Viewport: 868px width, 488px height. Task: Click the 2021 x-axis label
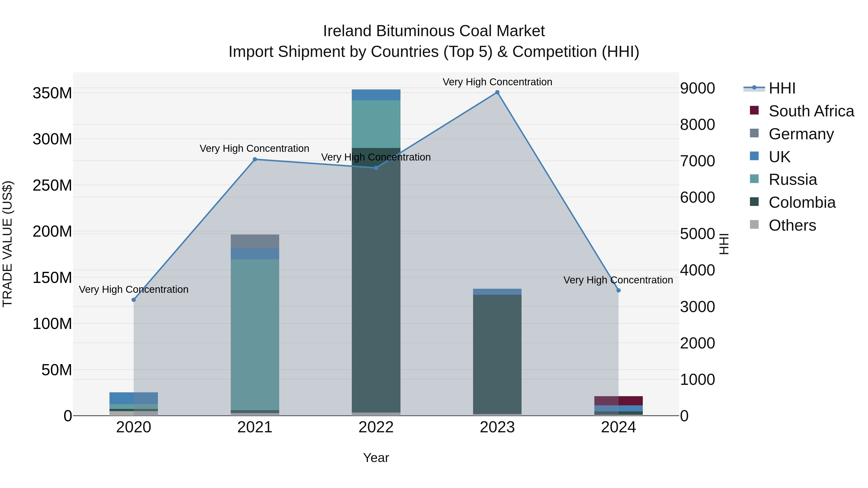(255, 427)
